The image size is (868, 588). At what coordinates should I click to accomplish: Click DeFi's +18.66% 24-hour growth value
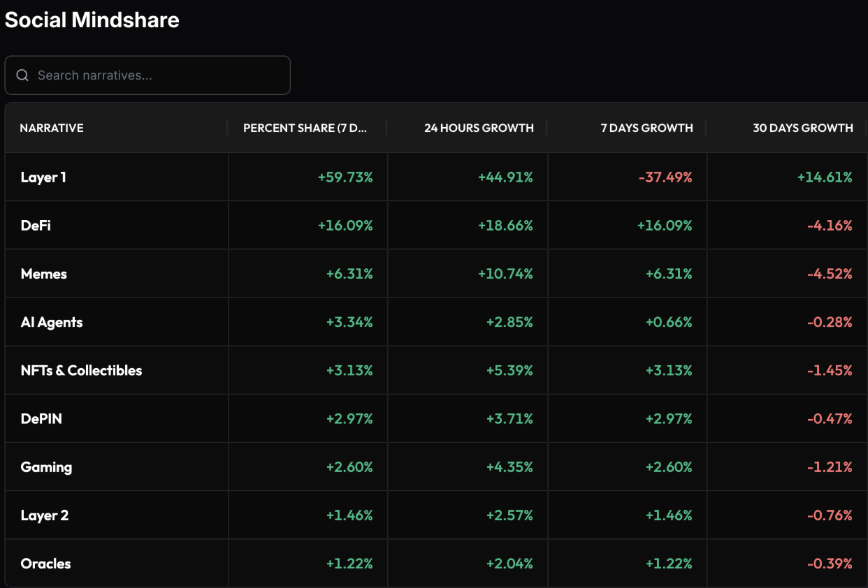pyautogui.click(x=505, y=226)
